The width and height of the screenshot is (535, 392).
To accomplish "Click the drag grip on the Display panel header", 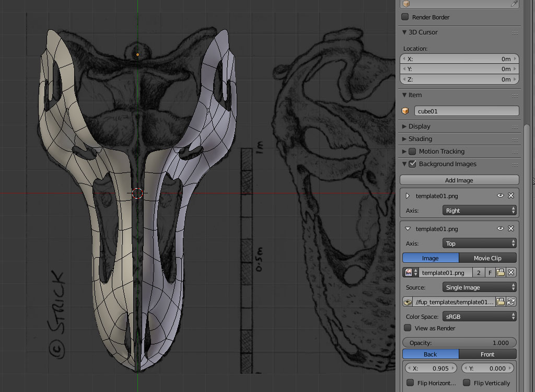I will (x=515, y=127).
